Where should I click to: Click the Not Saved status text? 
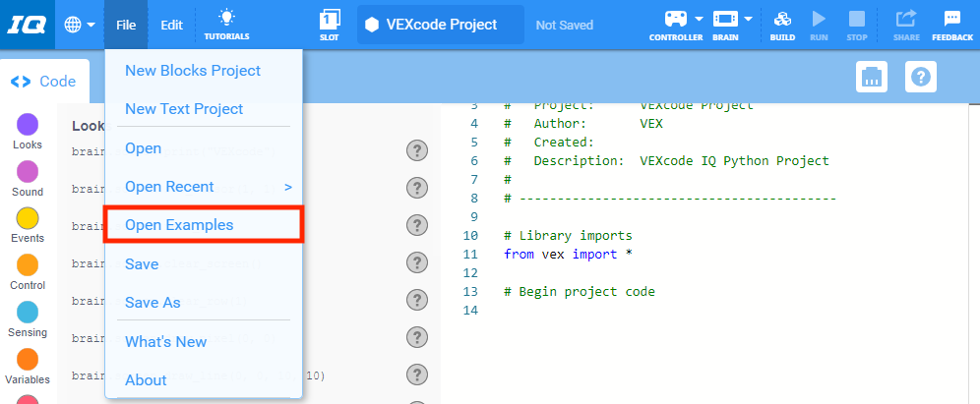565,26
